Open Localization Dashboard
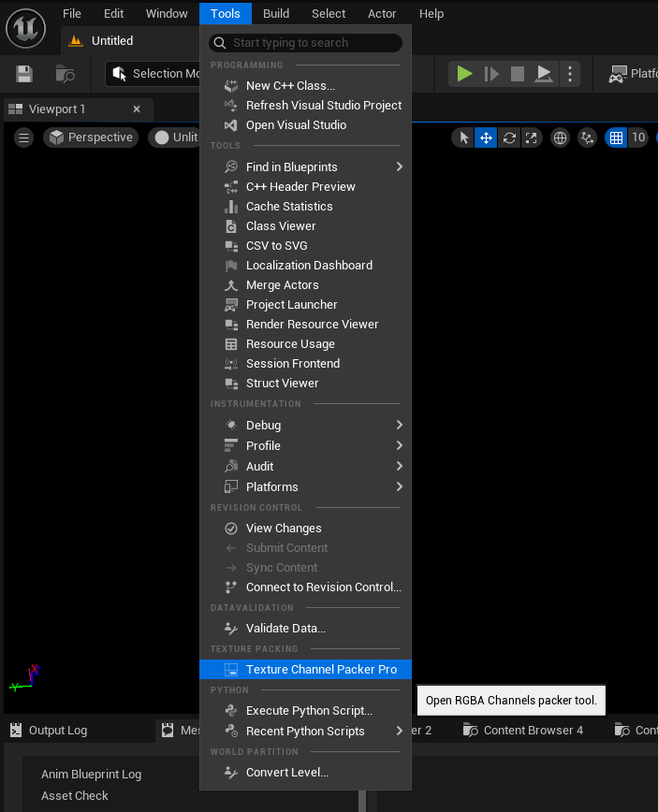Screen dimensions: 658x812 click(306, 266)
